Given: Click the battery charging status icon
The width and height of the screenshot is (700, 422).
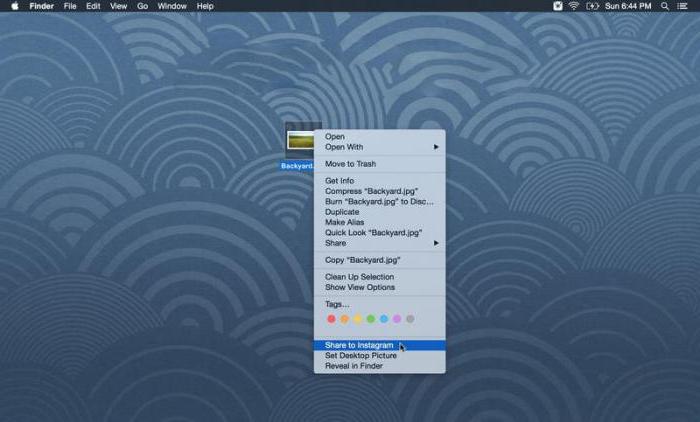Looking at the screenshot, I should point(592,6).
